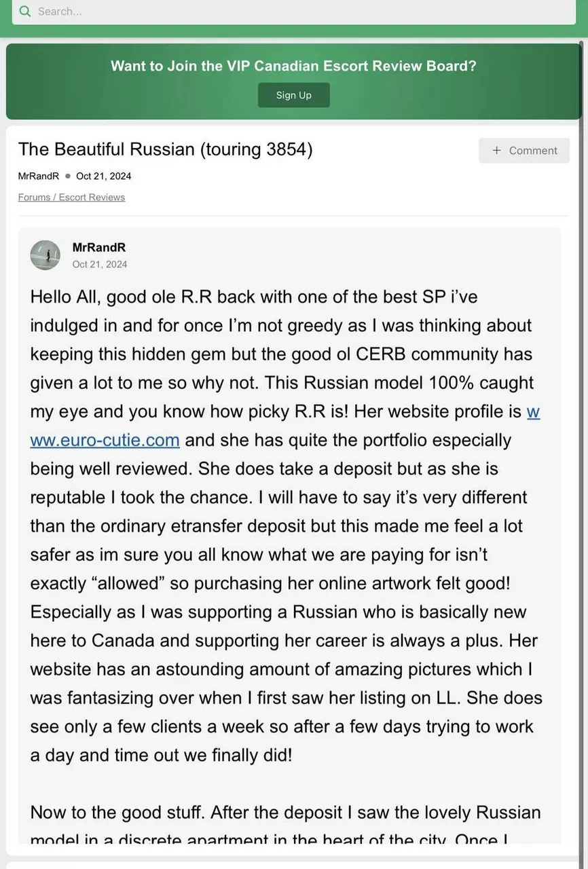Click the post timestamp below the username
The image size is (588, 869).
point(100,264)
